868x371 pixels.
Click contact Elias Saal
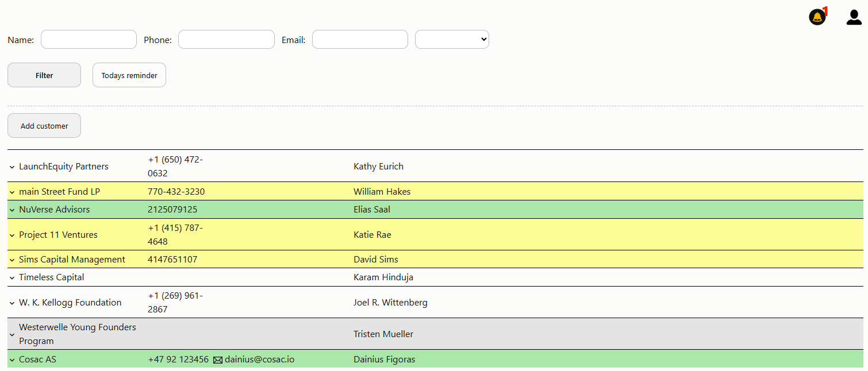point(372,210)
